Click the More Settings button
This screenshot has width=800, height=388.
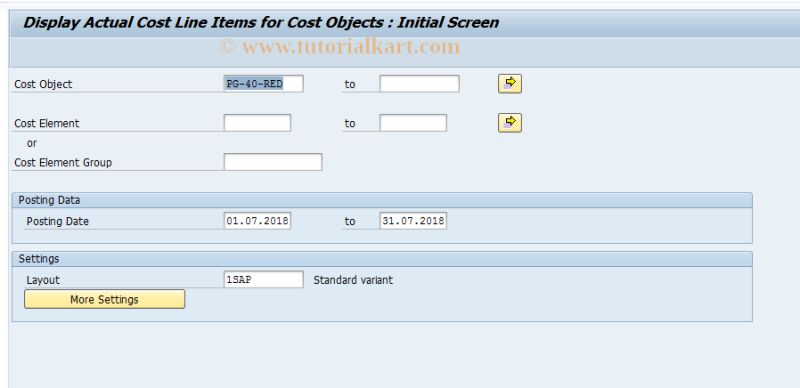coord(105,299)
